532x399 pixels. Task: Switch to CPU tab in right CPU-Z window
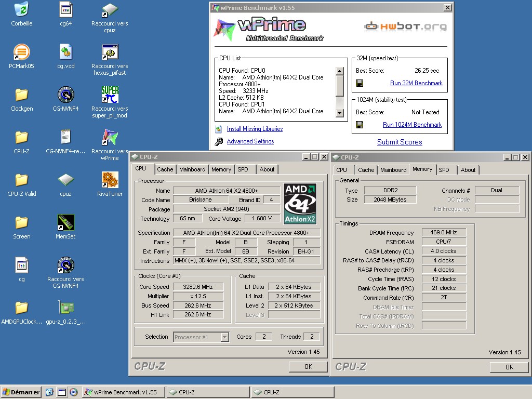point(341,170)
